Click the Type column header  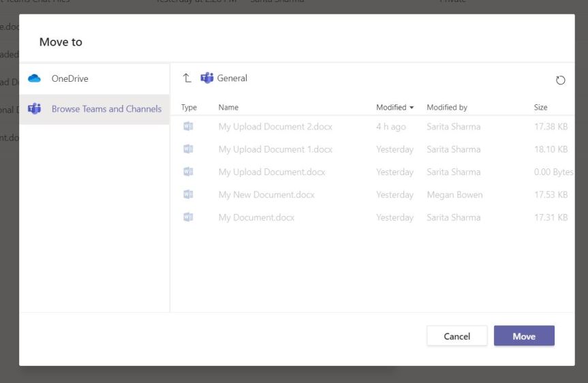(x=189, y=108)
